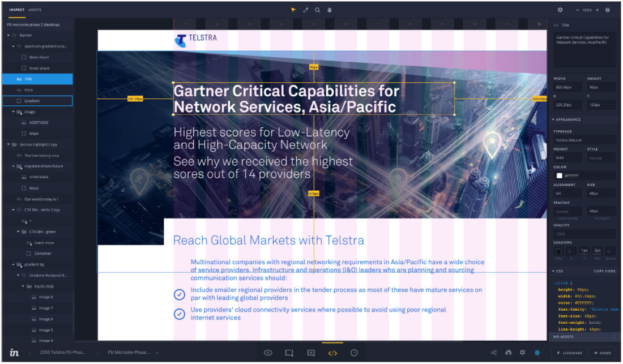623x364 pixels.
Task: Open the history clock icon
Action: tap(354, 353)
